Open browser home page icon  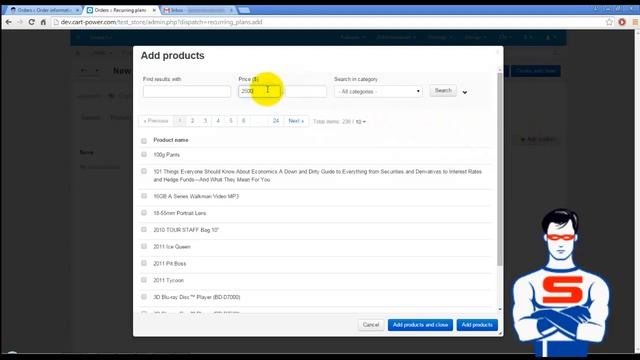pyautogui.click(x=43, y=22)
